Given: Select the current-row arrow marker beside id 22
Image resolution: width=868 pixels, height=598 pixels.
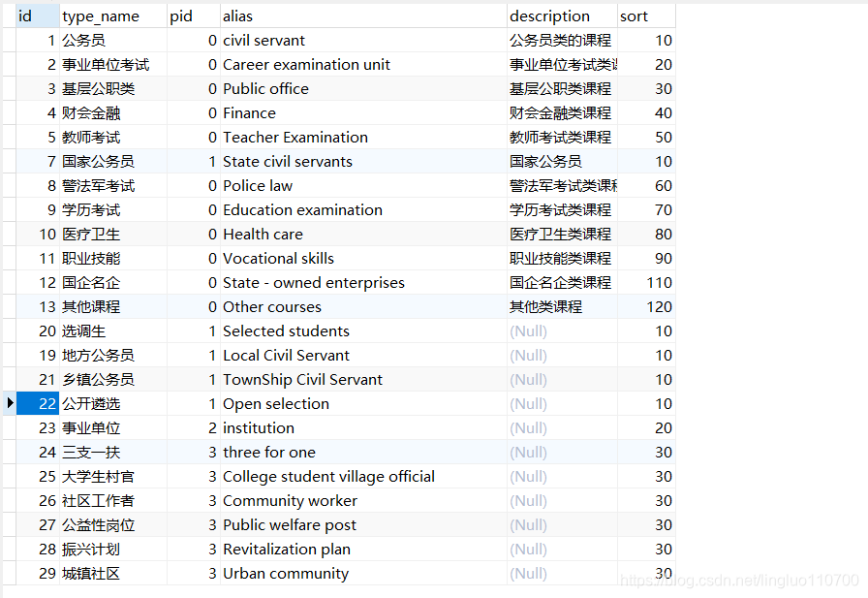Looking at the screenshot, I should [10, 403].
